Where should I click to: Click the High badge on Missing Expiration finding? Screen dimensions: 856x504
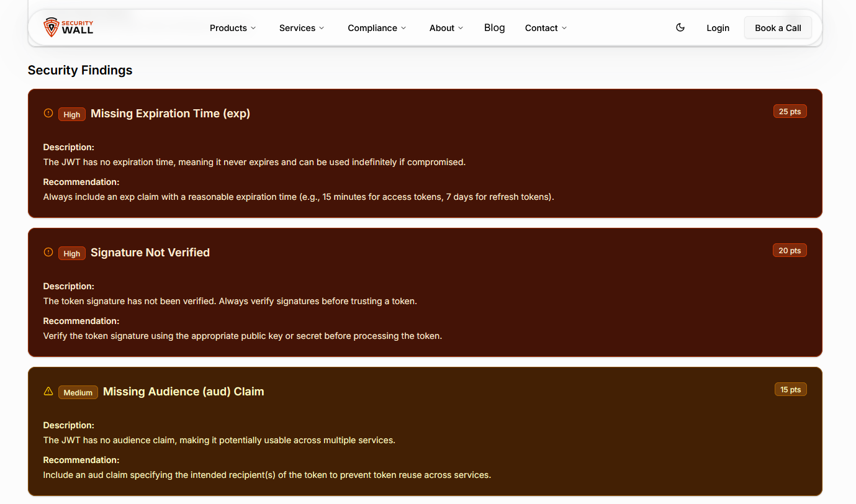pos(72,114)
